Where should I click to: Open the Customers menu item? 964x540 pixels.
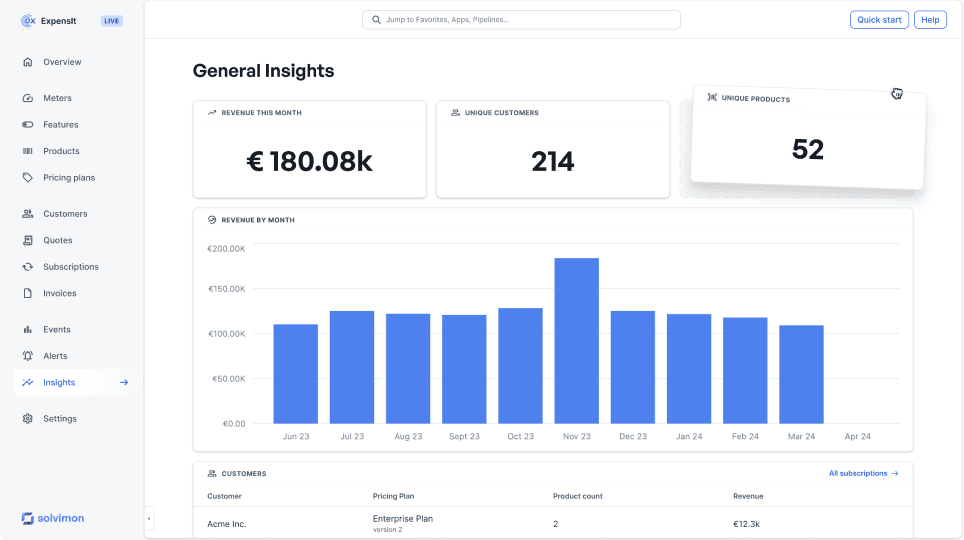coord(65,213)
